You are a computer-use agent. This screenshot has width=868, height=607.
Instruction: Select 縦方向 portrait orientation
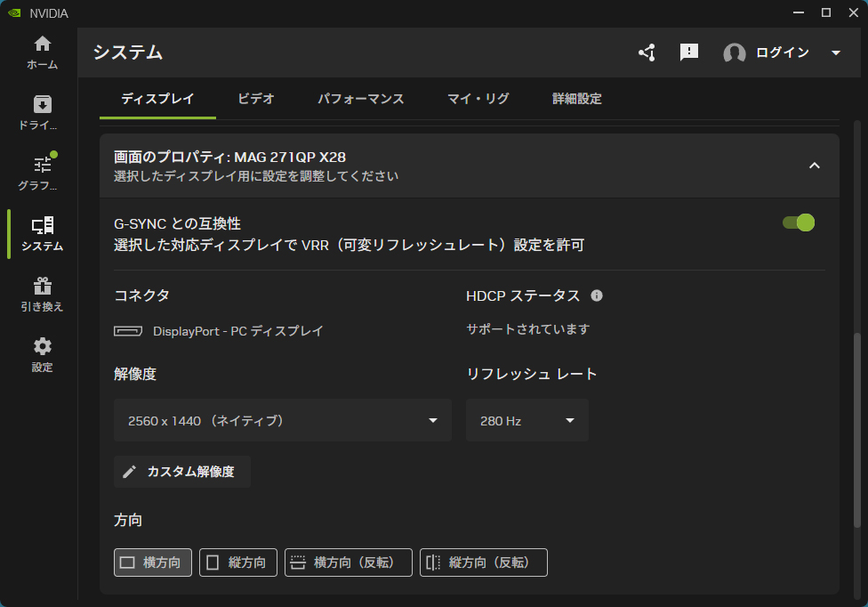click(x=238, y=562)
